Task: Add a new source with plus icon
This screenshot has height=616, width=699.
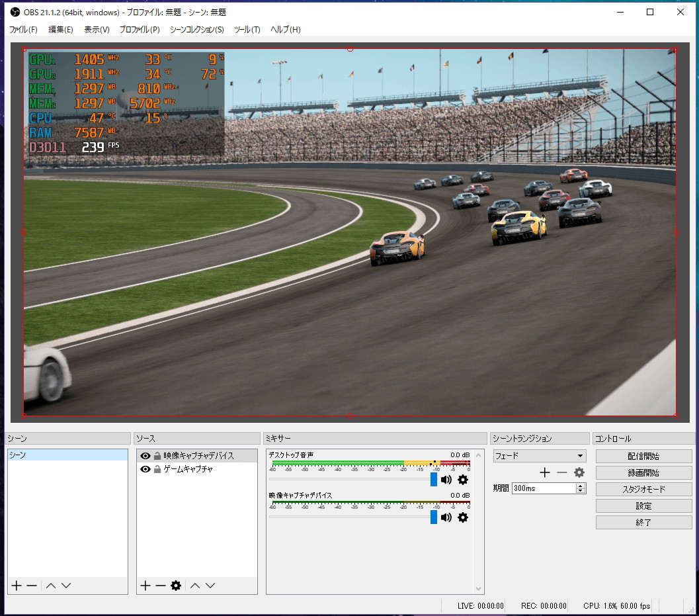Action: tap(145, 585)
